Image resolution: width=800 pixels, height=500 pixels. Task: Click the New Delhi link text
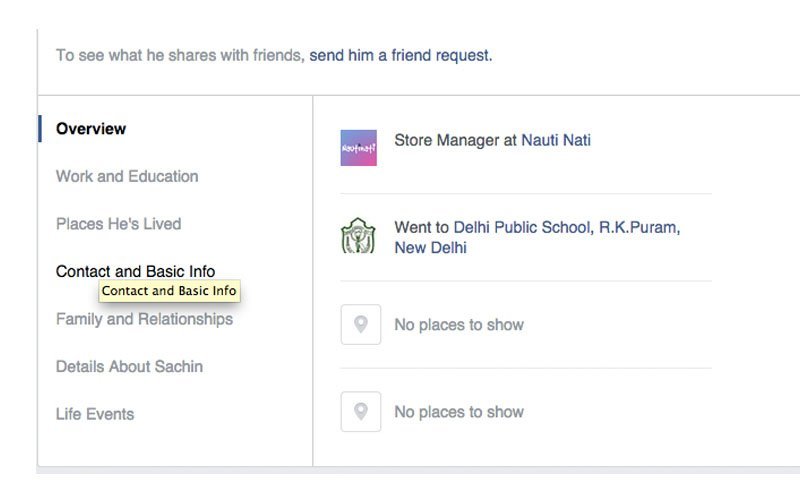(430, 247)
